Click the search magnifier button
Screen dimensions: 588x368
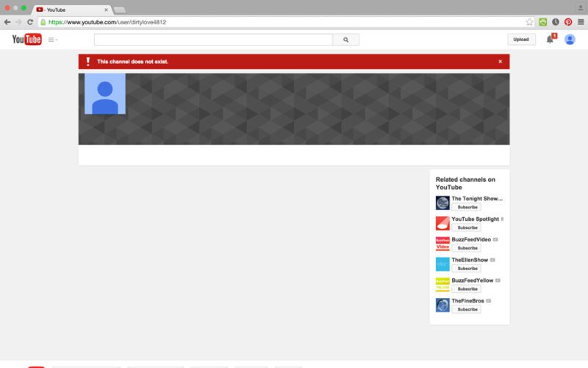tap(345, 40)
